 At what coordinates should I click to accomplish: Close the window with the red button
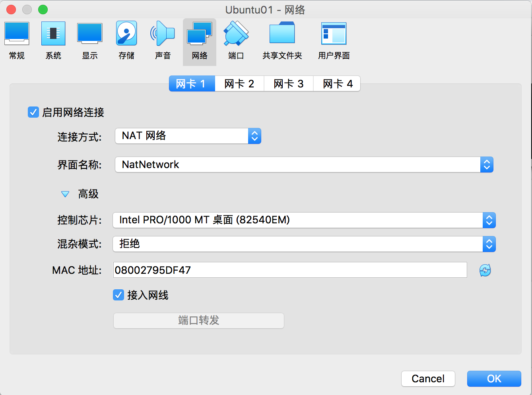pos(11,10)
